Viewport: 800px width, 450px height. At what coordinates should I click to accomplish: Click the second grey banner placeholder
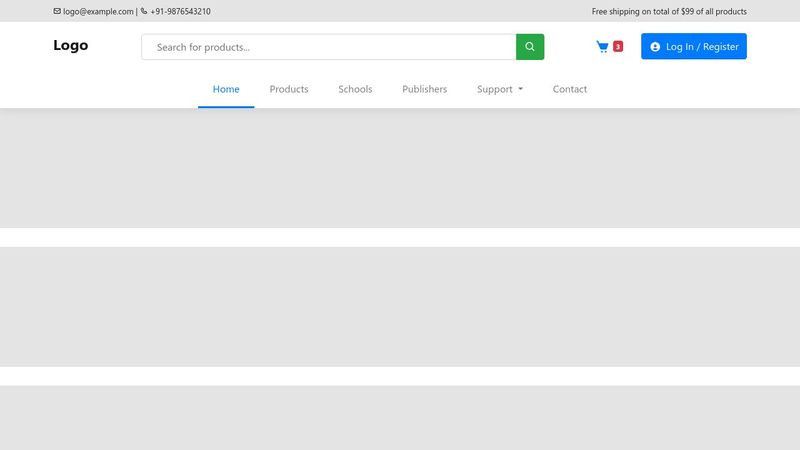(400, 306)
